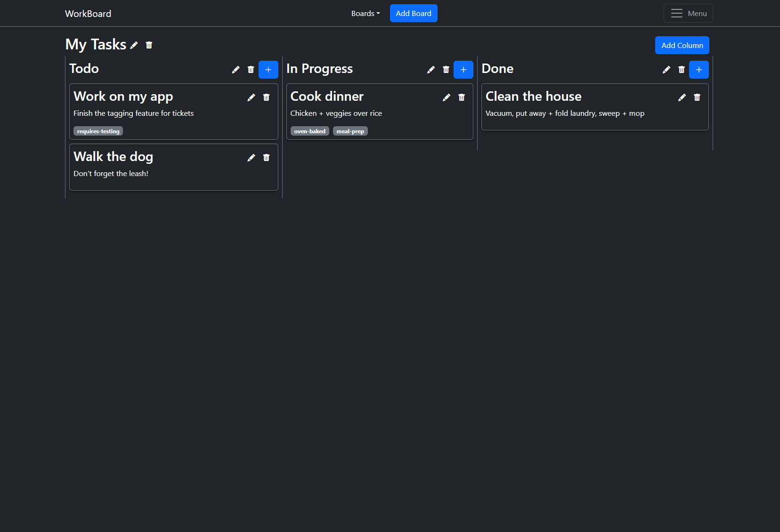
Task: Go to WorkBoard home link
Action: click(88, 14)
